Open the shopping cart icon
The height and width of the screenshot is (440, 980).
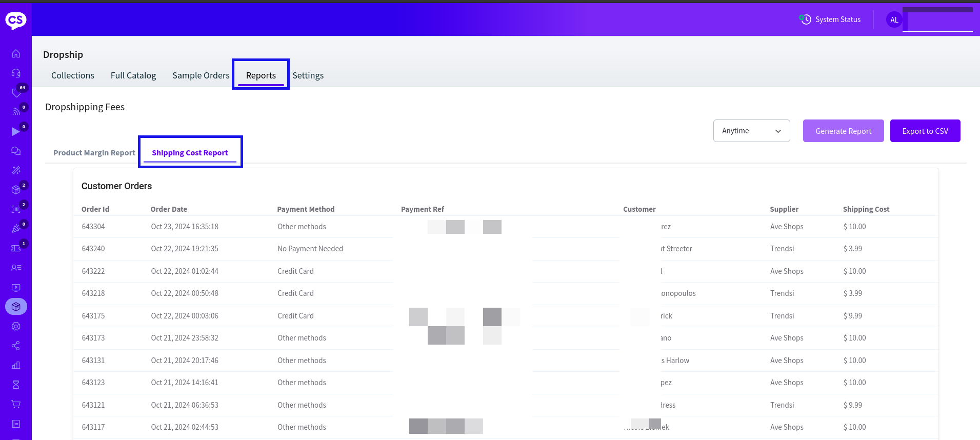click(x=16, y=404)
